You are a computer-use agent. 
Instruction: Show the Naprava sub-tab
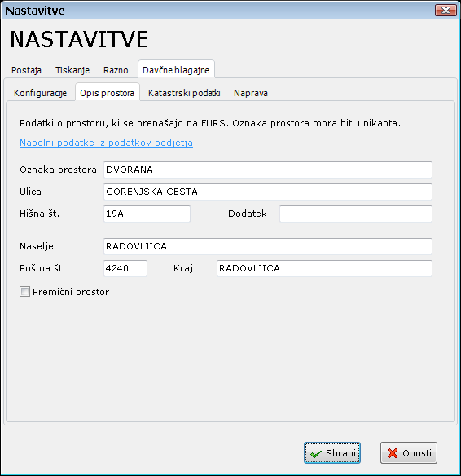click(x=251, y=93)
